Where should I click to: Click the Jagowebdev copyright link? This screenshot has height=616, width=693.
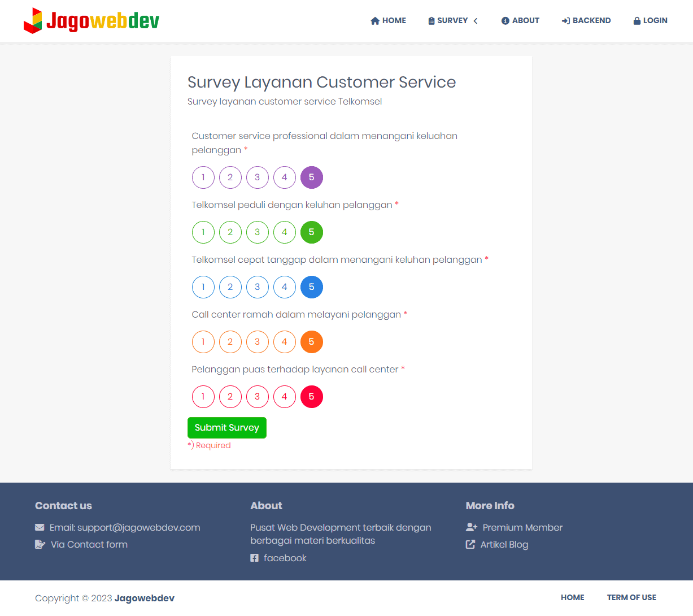[x=145, y=598]
